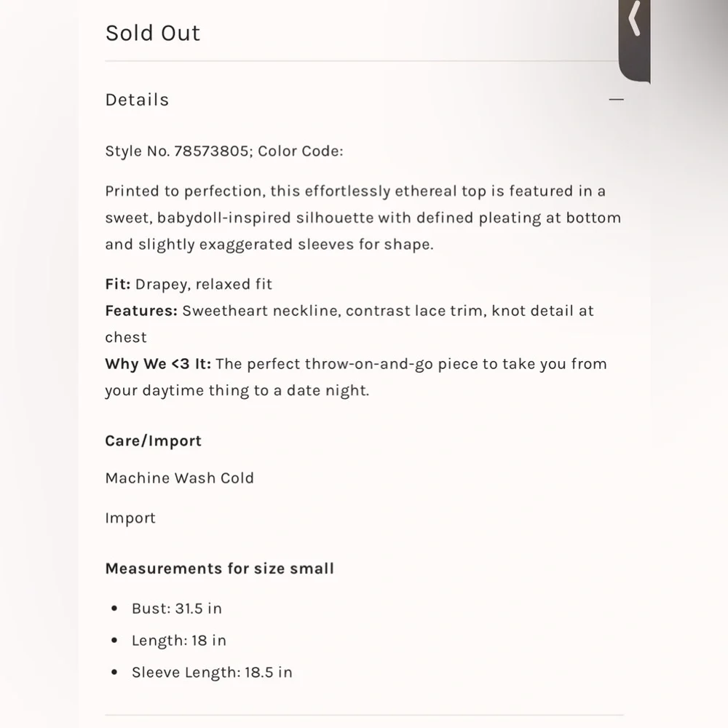Viewport: 728px width, 728px height.
Task: Collapse the Details section using minus icon
Action: 616,99
